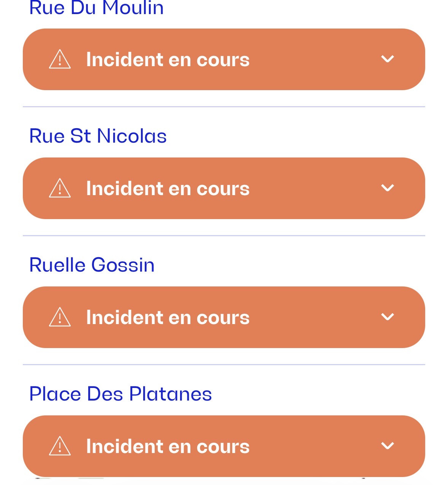This screenshot has width=448, height=485.
Task: Select the Rue St Nicolas street name
Action: coord(98,136)
